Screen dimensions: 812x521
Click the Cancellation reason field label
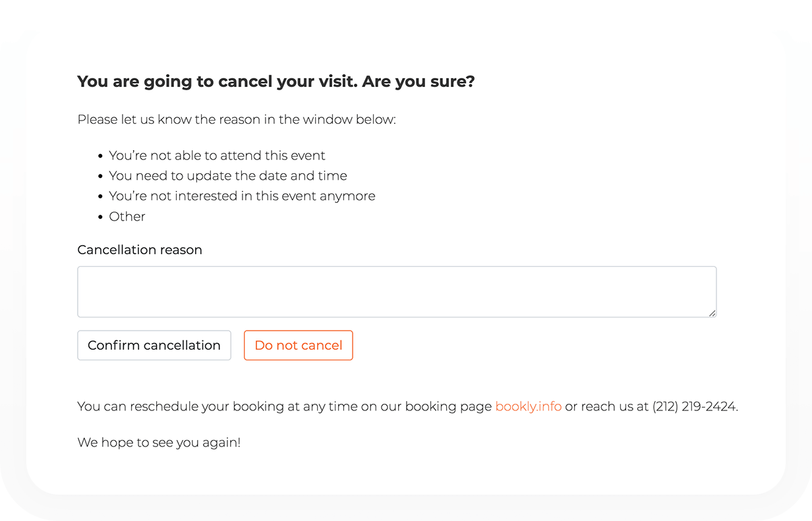pyautogui.click(x=140, y=250)
